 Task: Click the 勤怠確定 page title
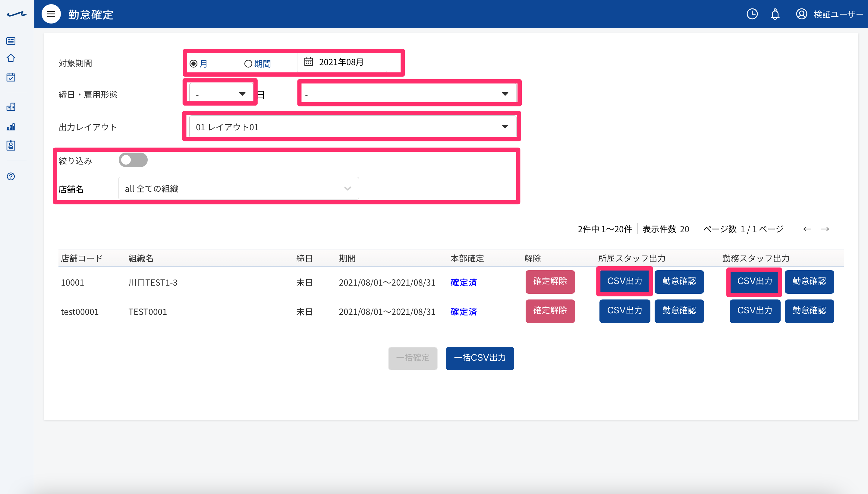[x=91, y=14]
